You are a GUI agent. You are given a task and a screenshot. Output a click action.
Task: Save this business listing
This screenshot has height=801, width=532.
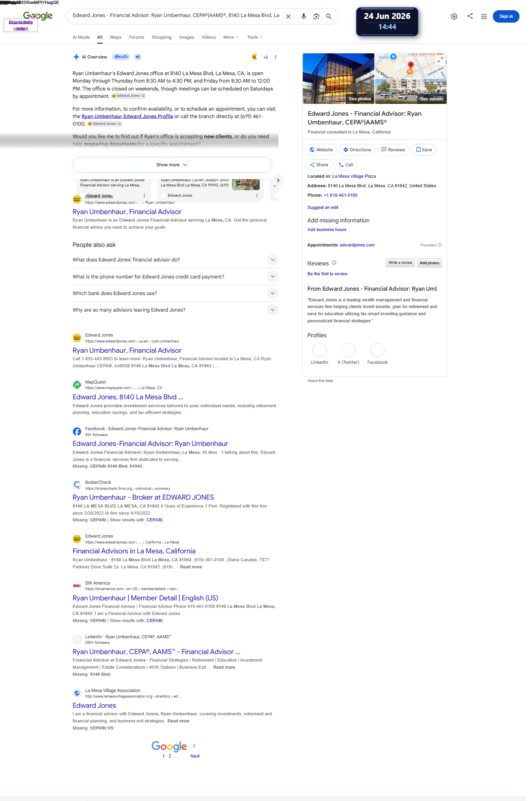click(423, 150)
